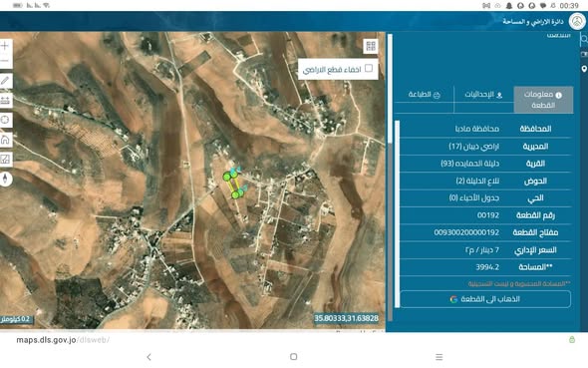Select the pencil draw tool
The width and height of the screenshot is (588, 368).
pos(5,81)
